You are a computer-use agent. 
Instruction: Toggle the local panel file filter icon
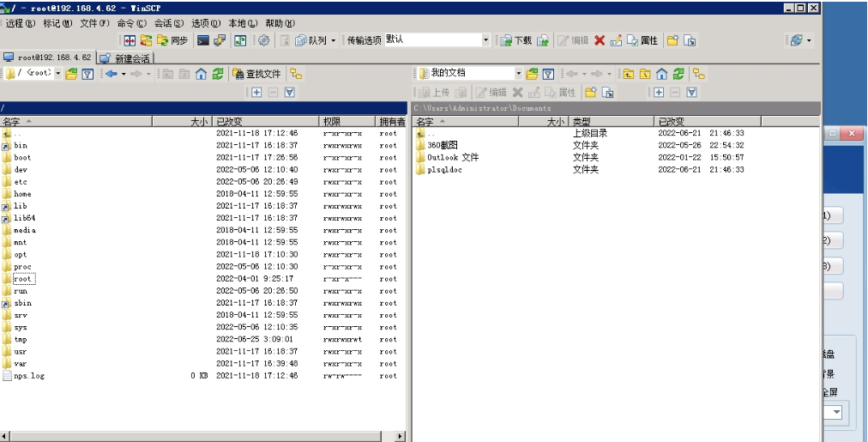(548, 74)
